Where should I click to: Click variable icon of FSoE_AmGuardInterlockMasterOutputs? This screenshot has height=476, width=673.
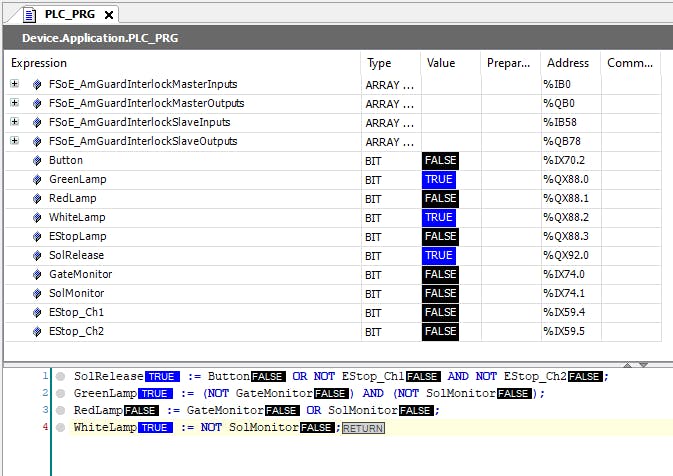coord(37,103)
